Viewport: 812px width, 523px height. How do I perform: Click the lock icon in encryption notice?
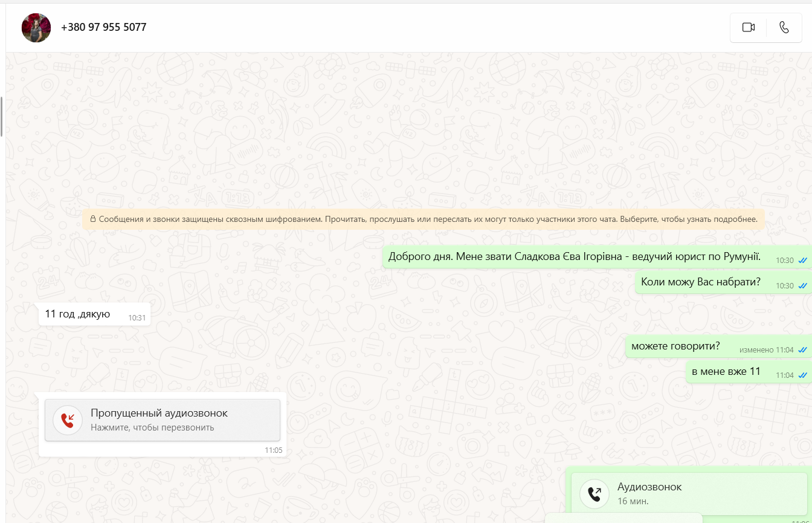point(93,219)
